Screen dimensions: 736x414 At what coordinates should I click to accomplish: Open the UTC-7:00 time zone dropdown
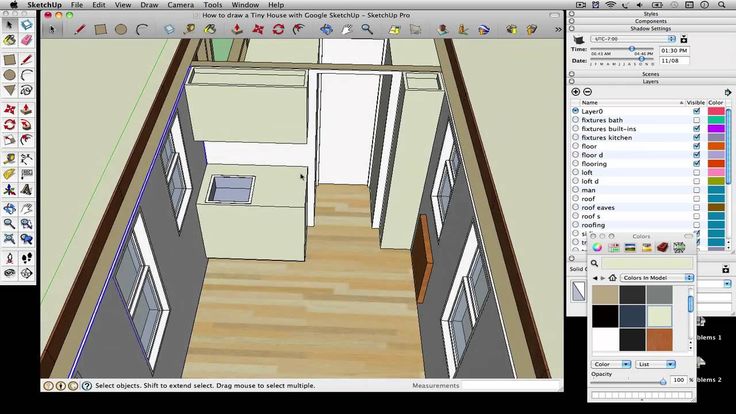[x=633, y=39]
